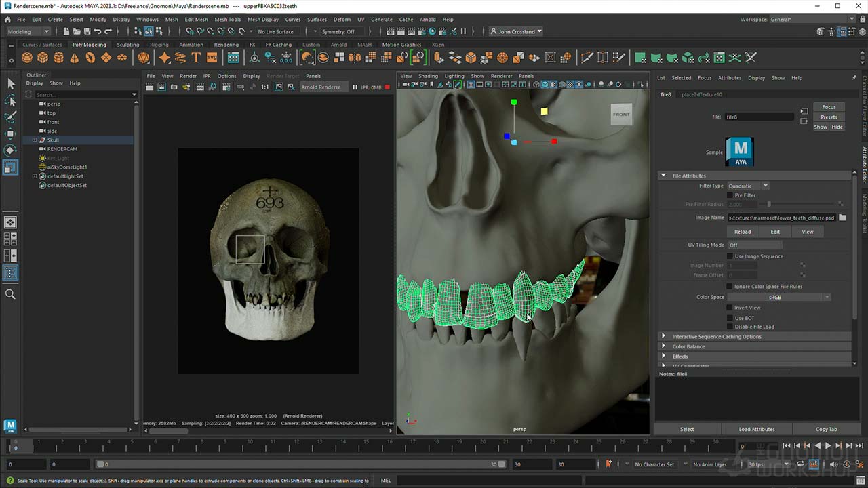The image size is (868, 488).
Task: Click the Load Attributes button
Action: (756, 429)
